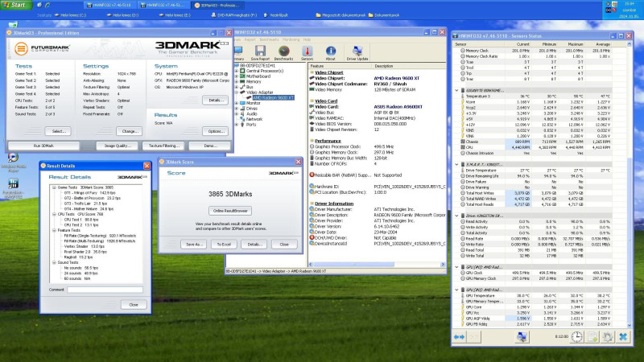Select AMD Radeon 9600 XT in the tree
Viewport: 644px width, 362px height.
pyautogui.click(x=273, y=97)
